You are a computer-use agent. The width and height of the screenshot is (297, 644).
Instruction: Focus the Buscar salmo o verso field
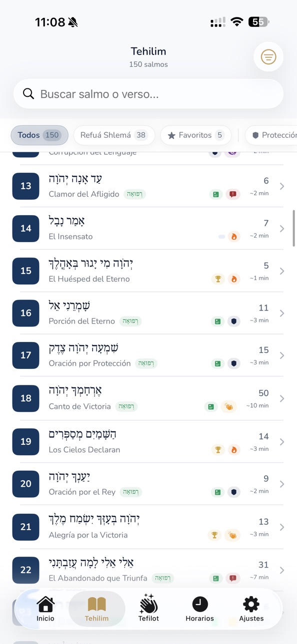pyautogui.click(x=148, y=94)
